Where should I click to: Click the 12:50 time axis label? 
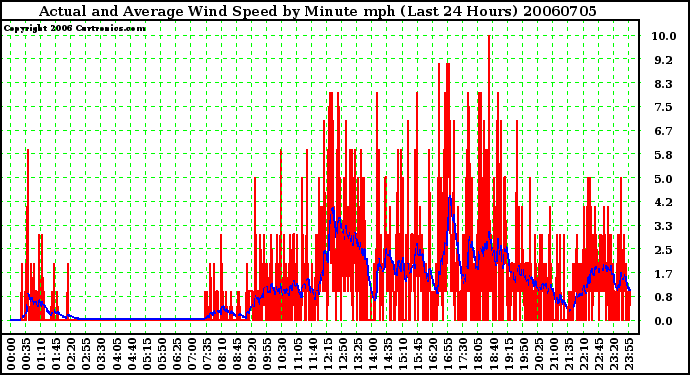tap(342, 354)
